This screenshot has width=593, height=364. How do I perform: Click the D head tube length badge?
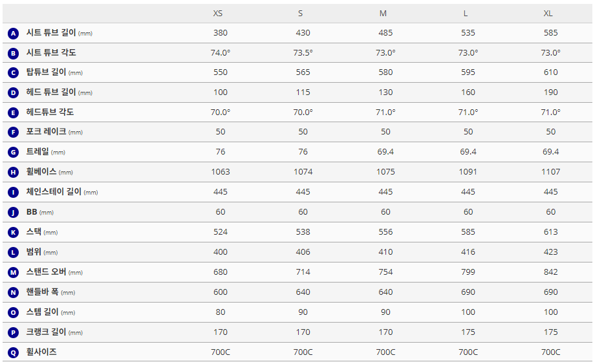(x=14, y=93)
